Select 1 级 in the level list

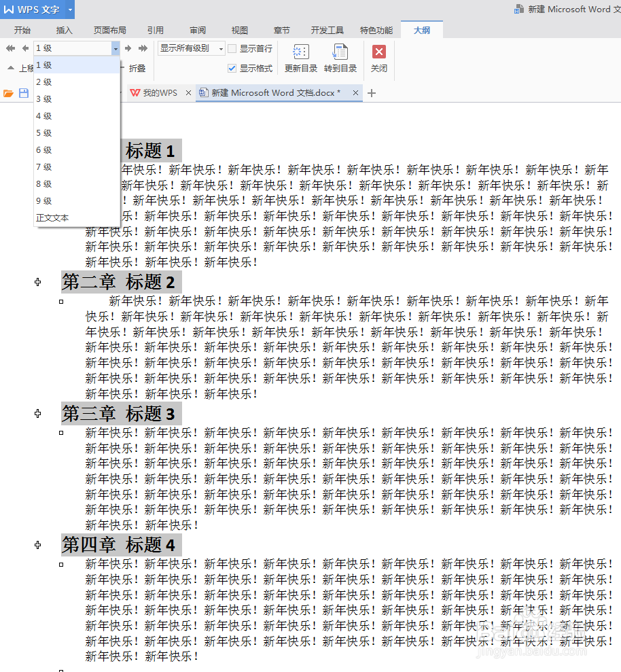coord(77,65)
